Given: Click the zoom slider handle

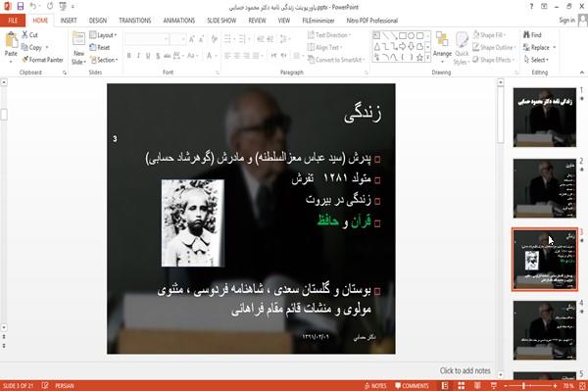Looking at the screenshot, I should 523,386.
